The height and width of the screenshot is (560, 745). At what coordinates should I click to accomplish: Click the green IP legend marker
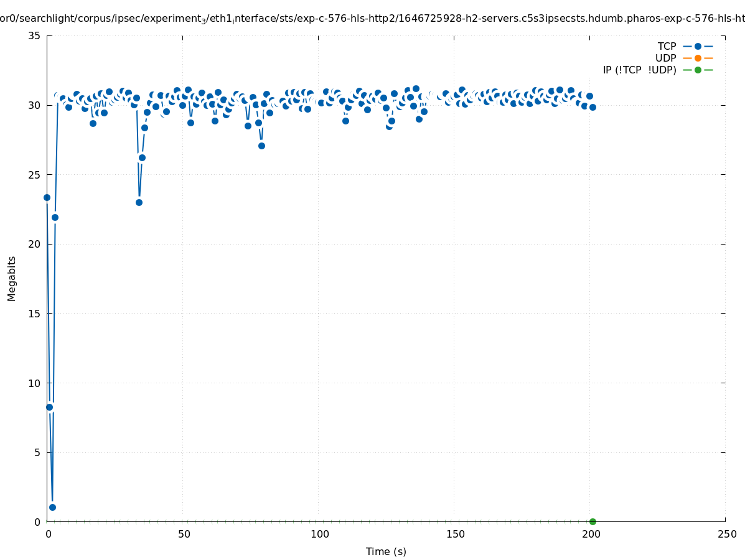point(698,70)
